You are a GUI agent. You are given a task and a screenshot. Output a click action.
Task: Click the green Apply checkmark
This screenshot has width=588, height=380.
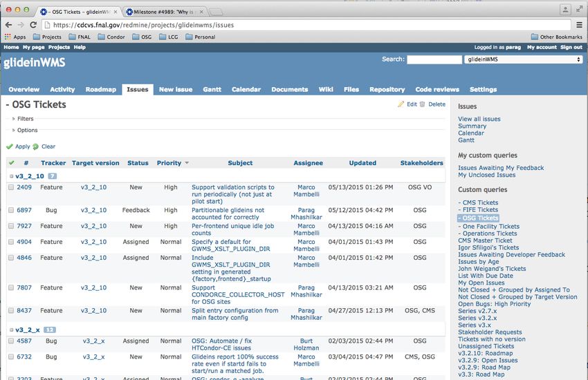coord(10,146)
